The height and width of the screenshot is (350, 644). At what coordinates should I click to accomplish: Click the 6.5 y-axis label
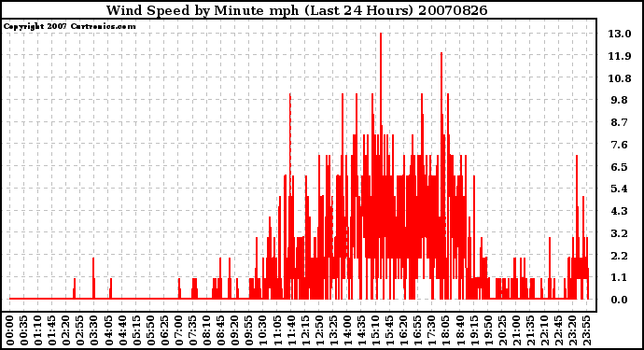click(620, 167)
